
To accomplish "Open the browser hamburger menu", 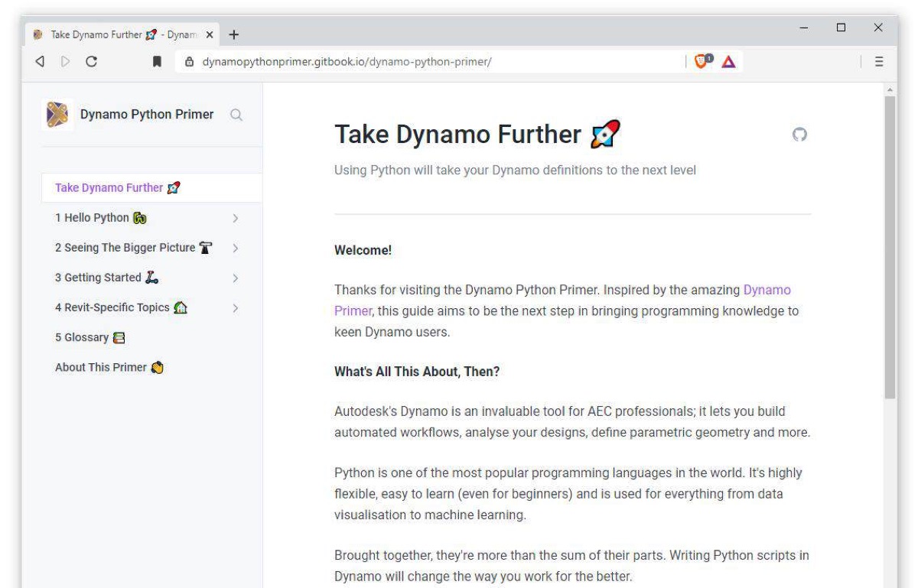I will [x=879, y=63].
